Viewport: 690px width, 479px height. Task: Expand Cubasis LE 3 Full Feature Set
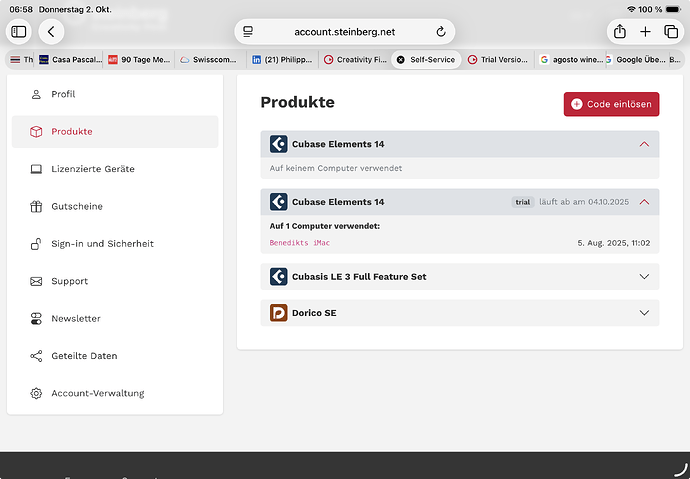coord(643,276)
